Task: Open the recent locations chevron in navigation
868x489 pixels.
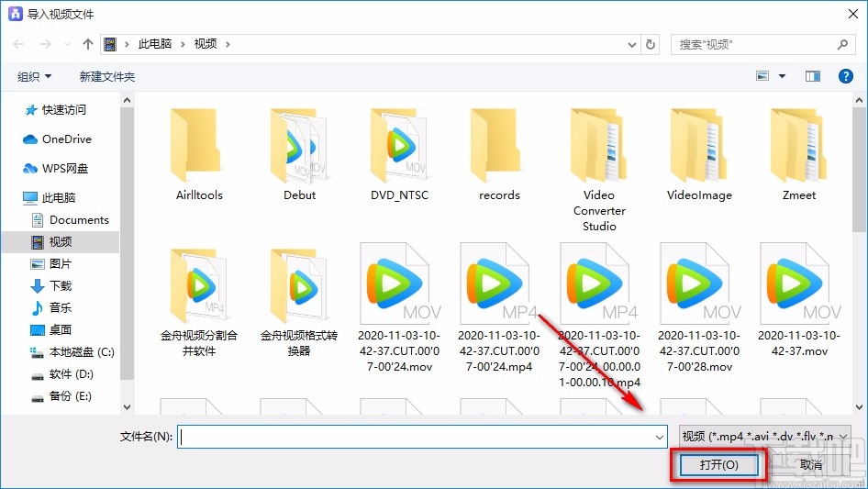Action: [67, 44]
